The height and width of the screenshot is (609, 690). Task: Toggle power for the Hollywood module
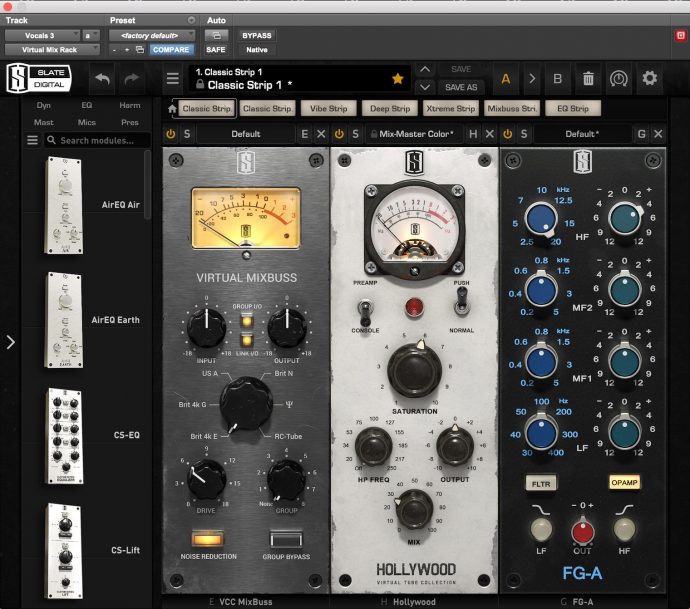click(339, 134)
